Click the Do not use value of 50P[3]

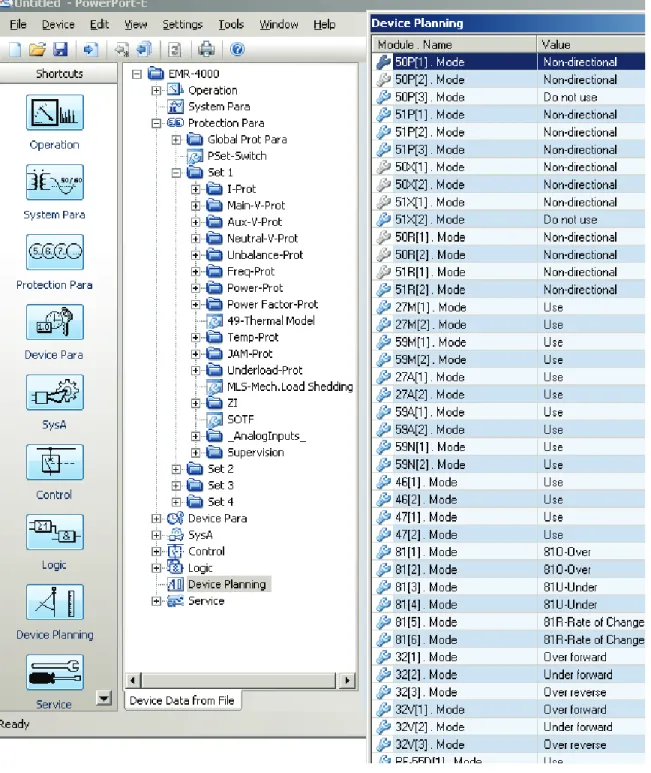coord(570,97)
